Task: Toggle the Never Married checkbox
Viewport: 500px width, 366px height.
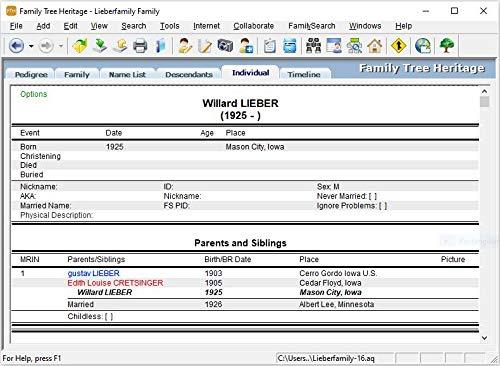Action: pyautogui.click(x=373, y=196)
